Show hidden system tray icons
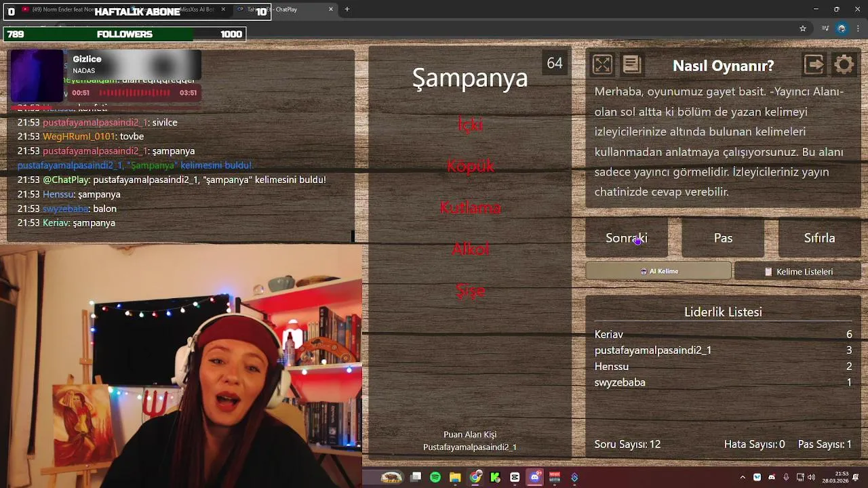 pyautogui.click(x=743, y=477)
